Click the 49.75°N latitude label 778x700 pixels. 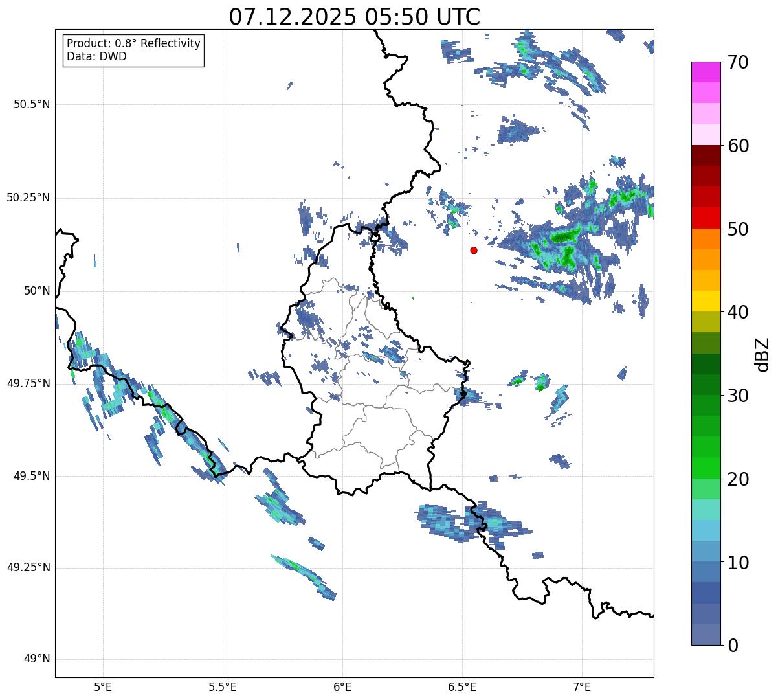coord(28,383)
